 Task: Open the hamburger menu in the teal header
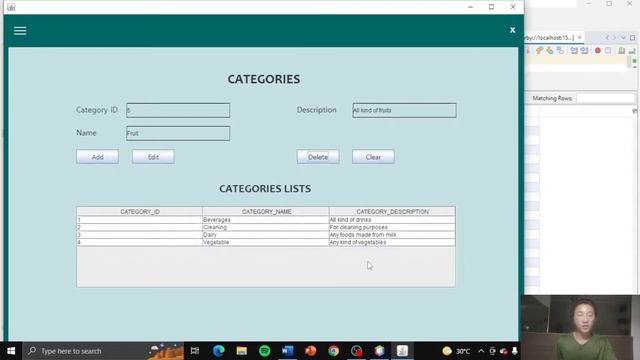click(20, 31)
